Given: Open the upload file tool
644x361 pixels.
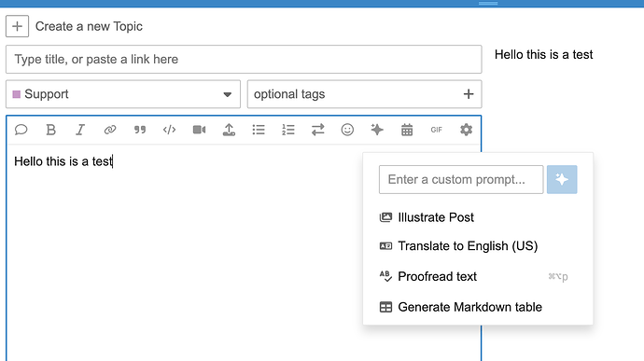Looking at the screenshot, I should click(229, 130).
